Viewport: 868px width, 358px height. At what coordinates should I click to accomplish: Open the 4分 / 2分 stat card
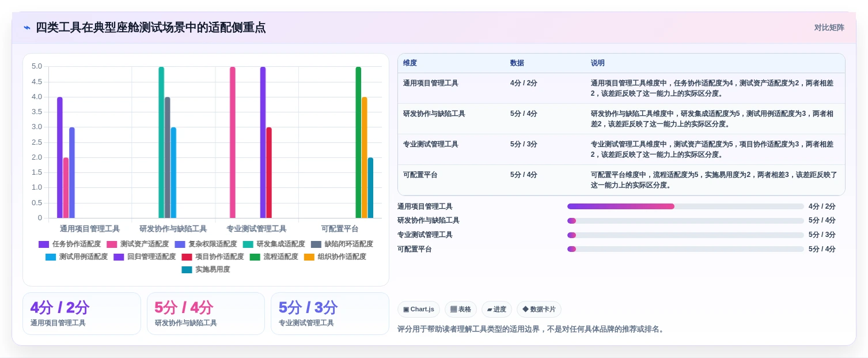tap(82, 314)
